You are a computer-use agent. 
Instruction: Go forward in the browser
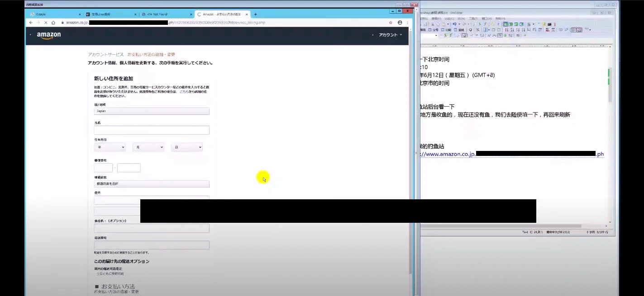coord(38,22)
